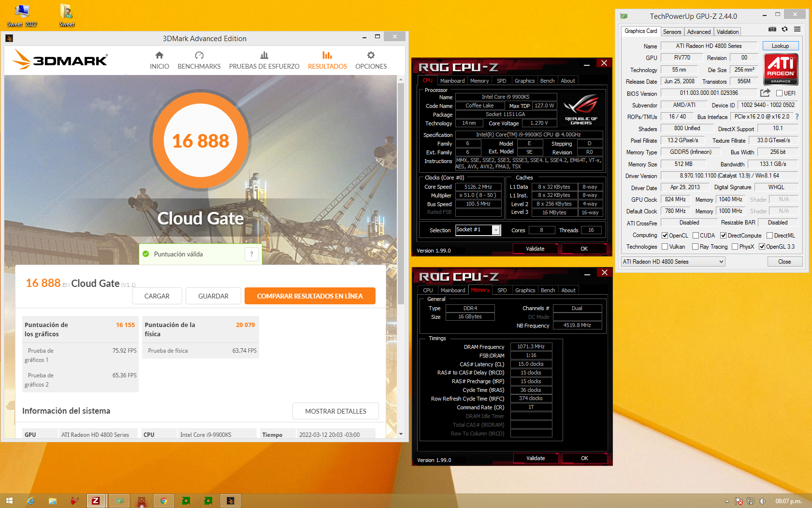Click the valid score help question mark
This screenshot has height=508, width=812.
tap(251, 254)
